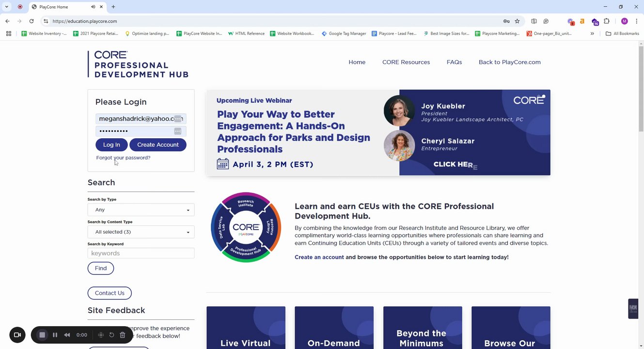Image resolution: width=644 pixels, height=349 pixels.
Task: Open the Chrome profile avatar M
Action: 624,21
